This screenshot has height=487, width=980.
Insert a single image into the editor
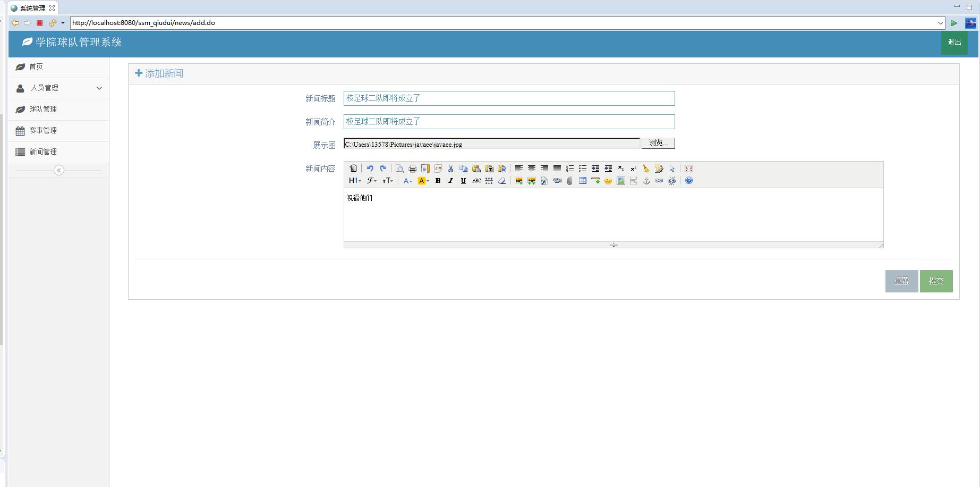(x=519, y=181)
